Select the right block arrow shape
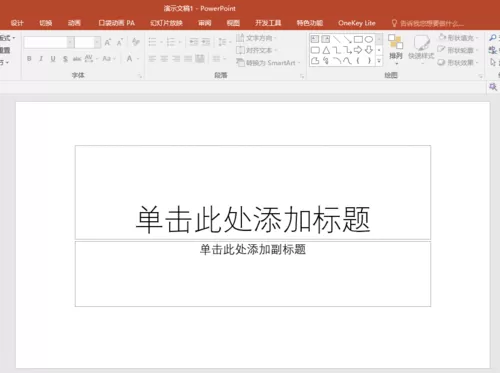The image size is (500, 373). (358, 50)
